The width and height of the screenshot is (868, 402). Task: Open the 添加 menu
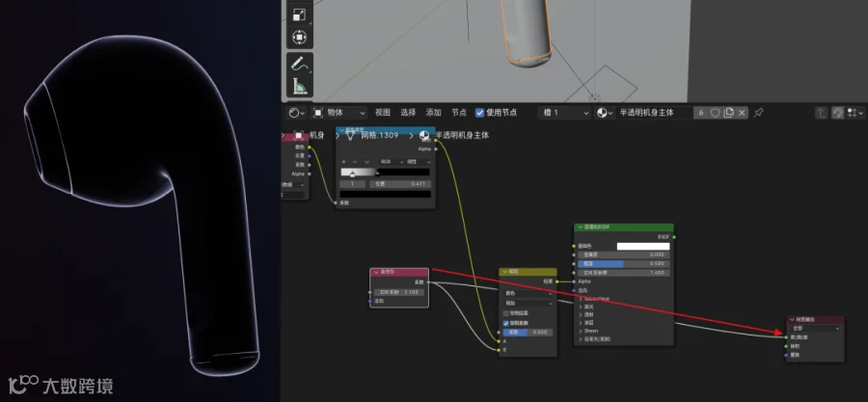click(x=433, y=113)
